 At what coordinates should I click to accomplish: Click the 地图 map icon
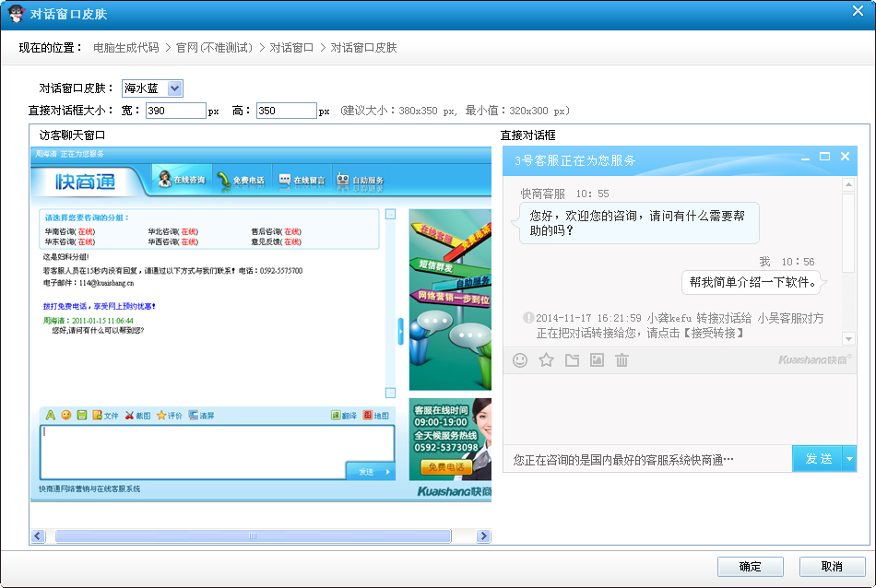pos(369,416)
